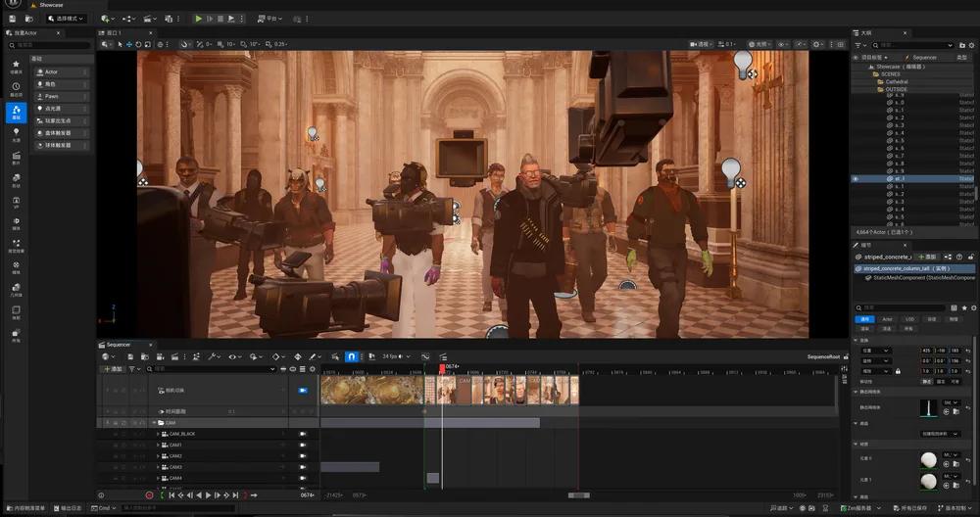The height and width of the screenshot is (517, 980).
Task: Open Sequencer curve editor icon
Action: [425, 356]
